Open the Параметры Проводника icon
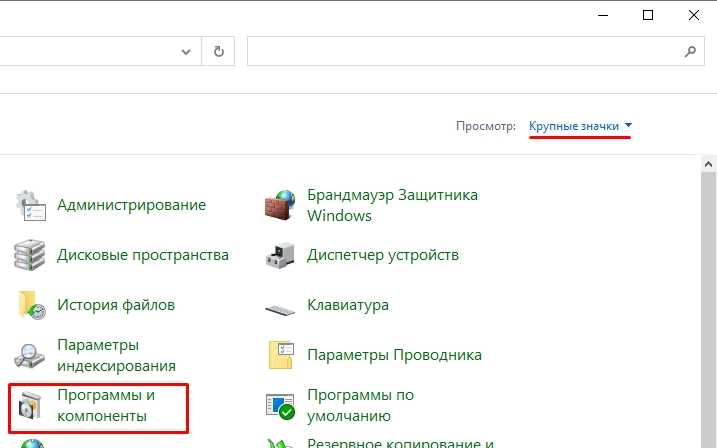 click(280, 355)
